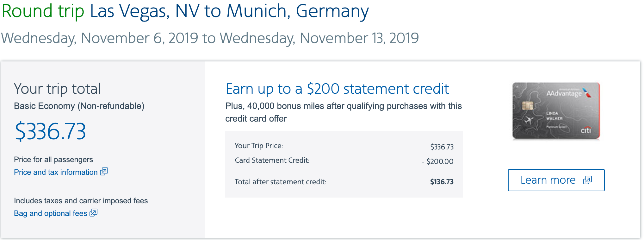644x240 pixels.
Task: Click the November 6 to November 13 date line
Action: click(210, 38)
